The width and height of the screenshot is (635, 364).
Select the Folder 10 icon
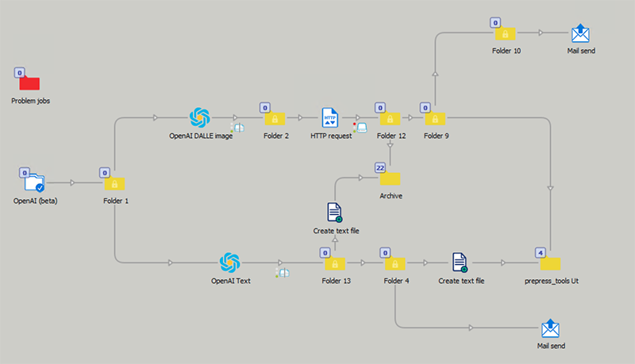pyautogui.click(x=505, y=33)
